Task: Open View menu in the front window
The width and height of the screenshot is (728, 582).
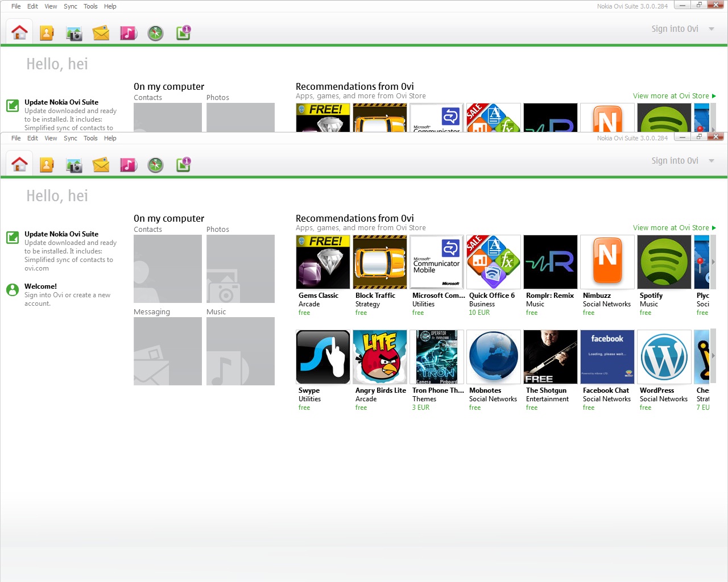Action: [51, 138]
